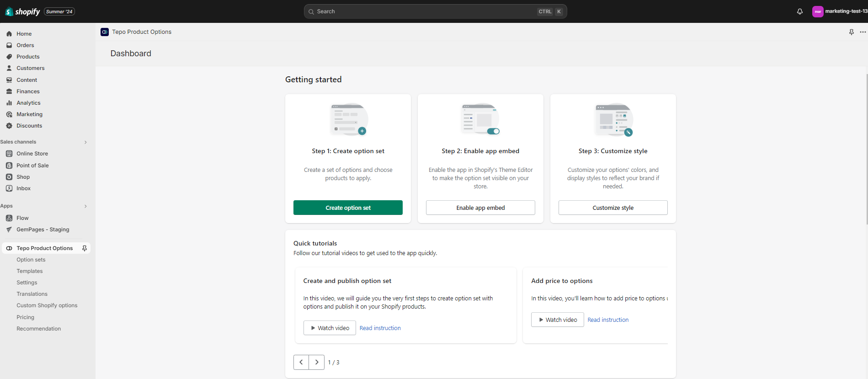The image size is (868, 379).
Task: Click the Orders inbox icon
Action: [9, 45]
